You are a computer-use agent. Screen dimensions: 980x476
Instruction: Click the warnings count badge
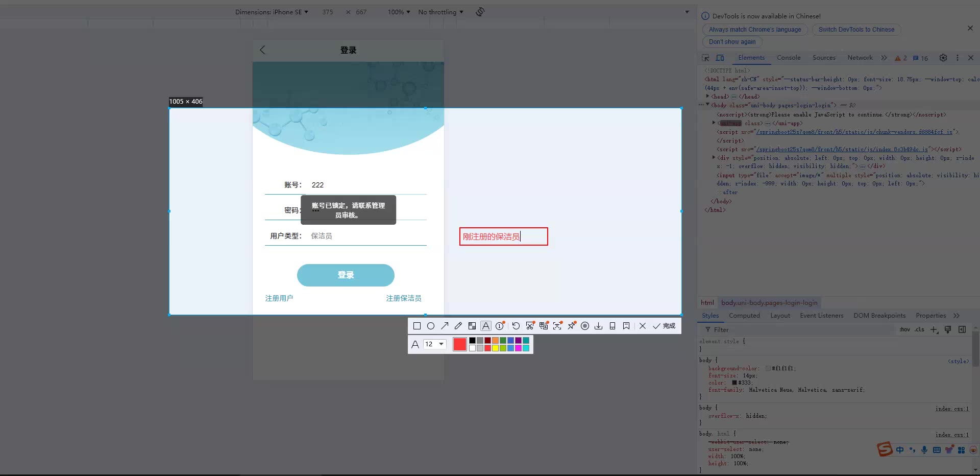coord(901,58)
